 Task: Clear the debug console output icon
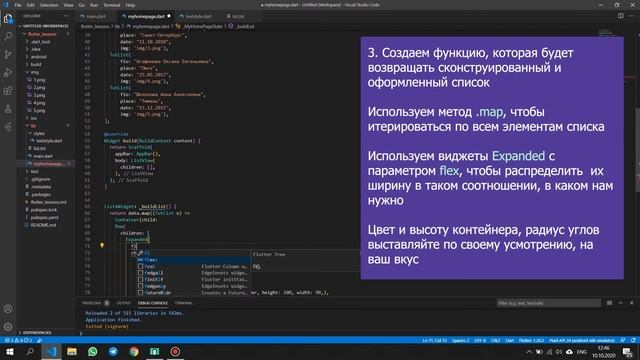click(x=609, y=303)
